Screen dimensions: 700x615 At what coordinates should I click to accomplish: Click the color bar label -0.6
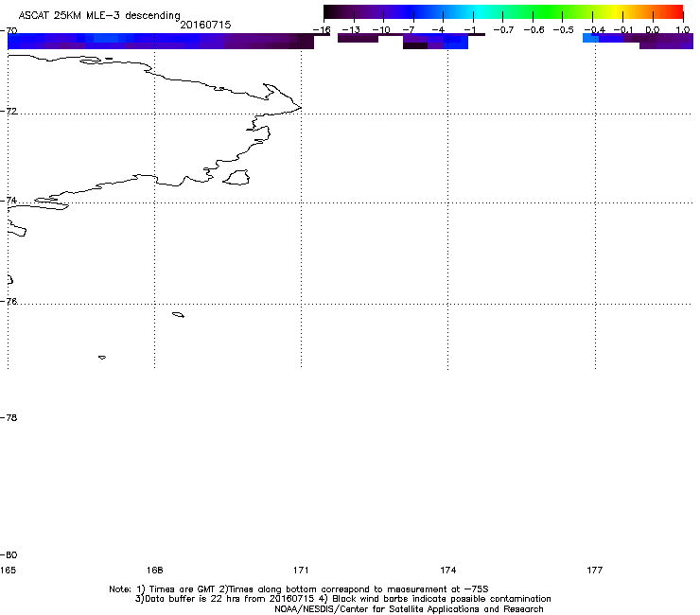tap(534, 30)
